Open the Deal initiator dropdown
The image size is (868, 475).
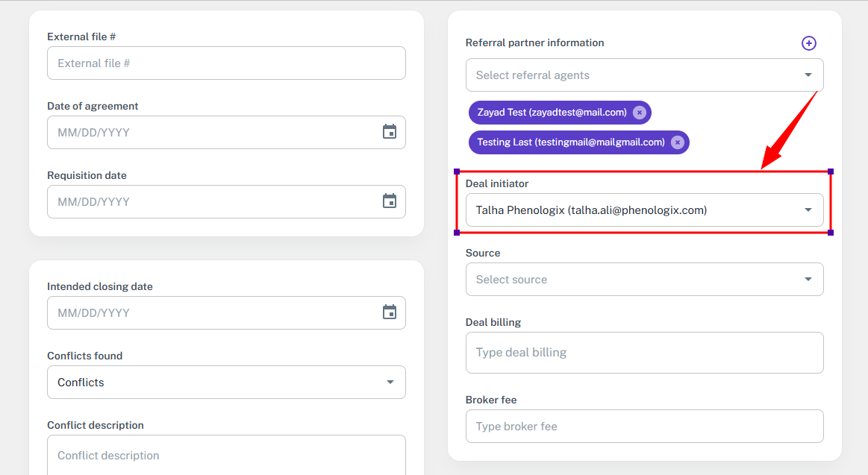[808, 210]
